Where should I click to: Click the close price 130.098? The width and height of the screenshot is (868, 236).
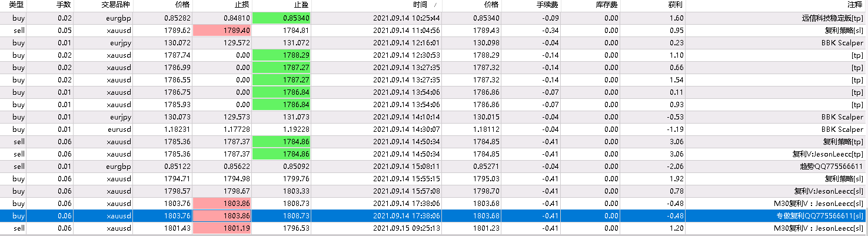(487, 42)
